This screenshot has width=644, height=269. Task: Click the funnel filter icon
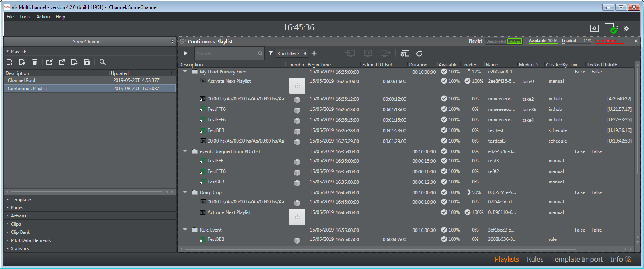[270, 53]
